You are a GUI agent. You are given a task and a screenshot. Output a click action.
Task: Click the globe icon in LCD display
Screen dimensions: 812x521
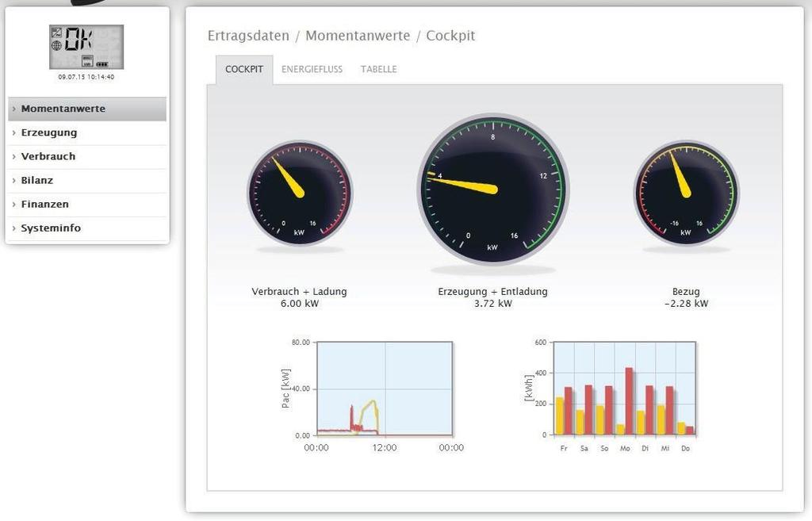pyautogui.click(x=56, y=45)
